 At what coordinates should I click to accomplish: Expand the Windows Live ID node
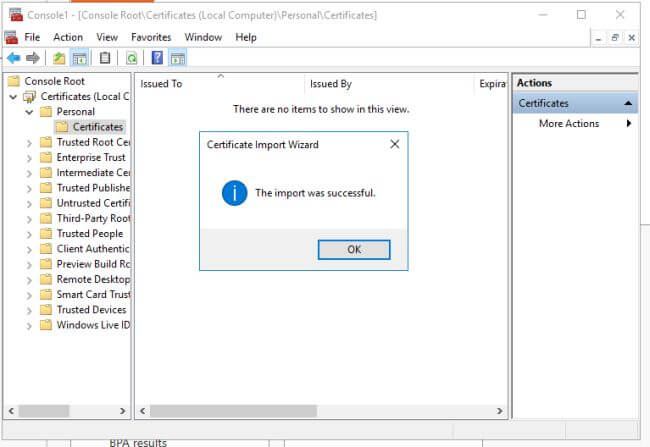(29, 326)
